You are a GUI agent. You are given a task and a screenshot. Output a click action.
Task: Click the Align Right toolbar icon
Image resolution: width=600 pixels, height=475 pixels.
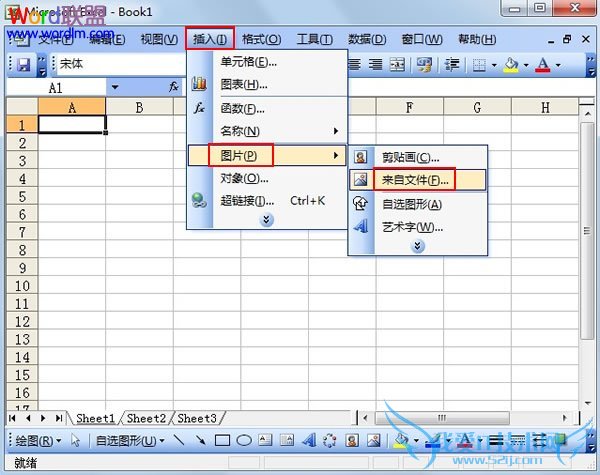(375, 64)
